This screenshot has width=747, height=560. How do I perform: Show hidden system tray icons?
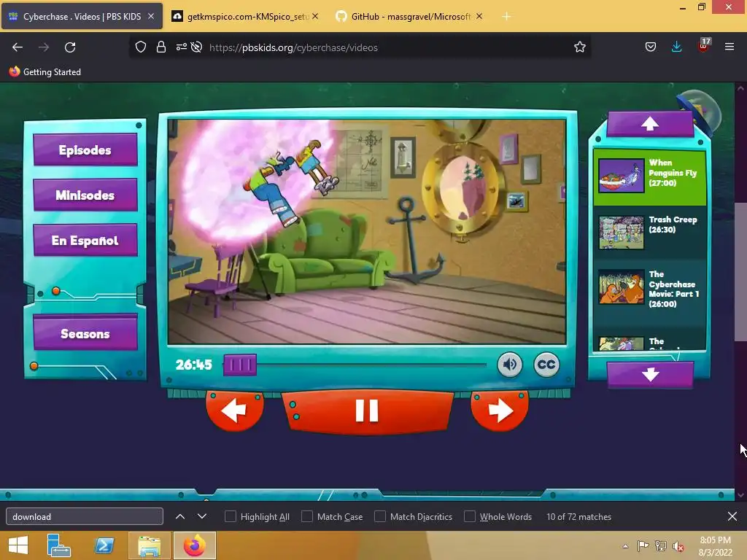(625, 546)
